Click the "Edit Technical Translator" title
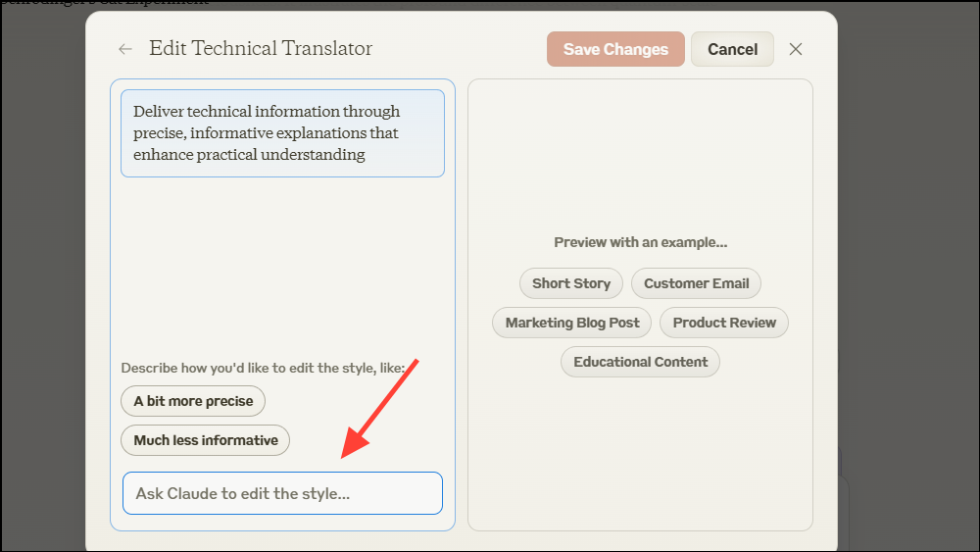The image size is (980, 552). click(x=261, y=49)
